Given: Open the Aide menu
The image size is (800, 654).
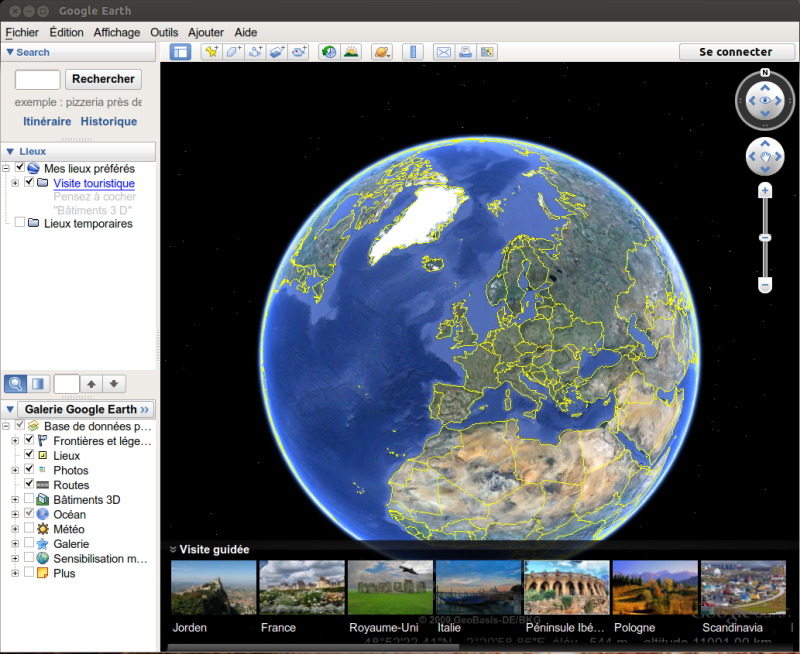Looking at the screenshot, I should point(245,32).
